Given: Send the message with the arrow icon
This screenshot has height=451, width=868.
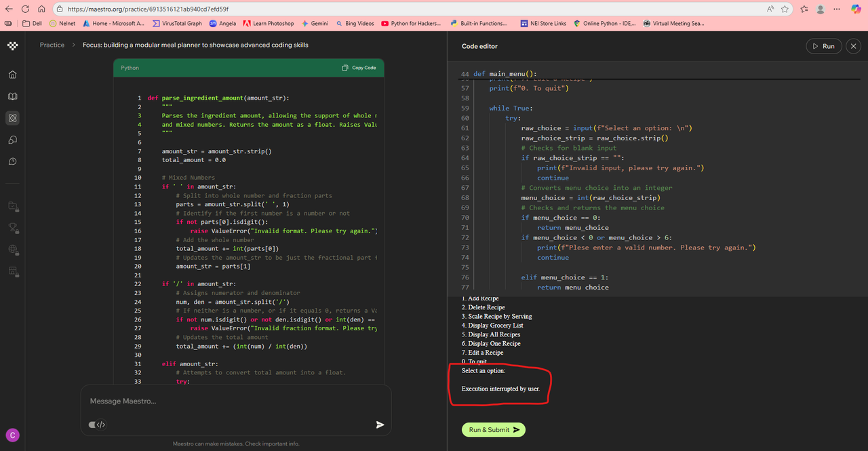Looking at the screenshot, I should 380,425.
